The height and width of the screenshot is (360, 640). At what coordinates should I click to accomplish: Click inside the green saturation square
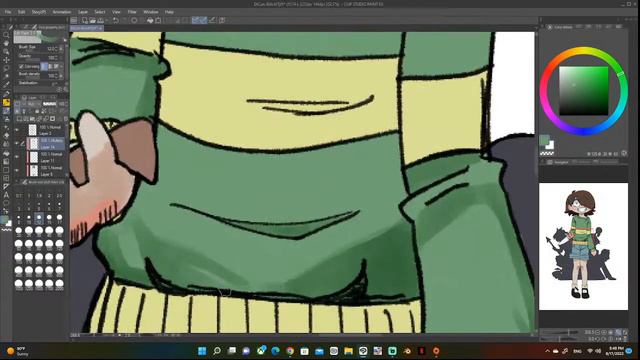click(x=584, y=91)
